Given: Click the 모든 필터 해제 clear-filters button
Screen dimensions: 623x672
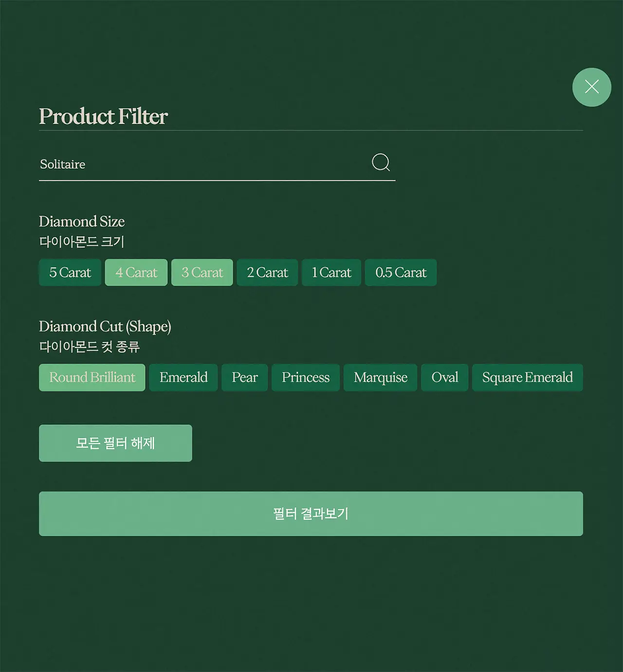Looking at the screenshot, I should [115, 443].
